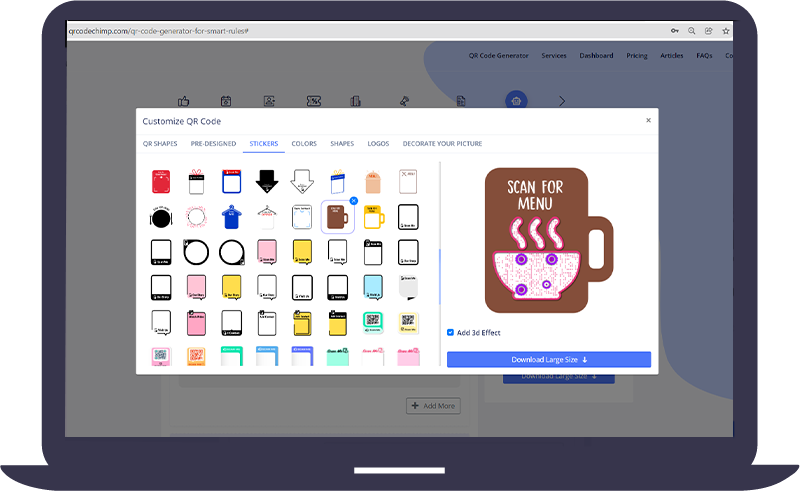This screenshot has height=491, width=800.
Task: Select the highlighted shop QR type icon
Action: (x=516, y=101)
